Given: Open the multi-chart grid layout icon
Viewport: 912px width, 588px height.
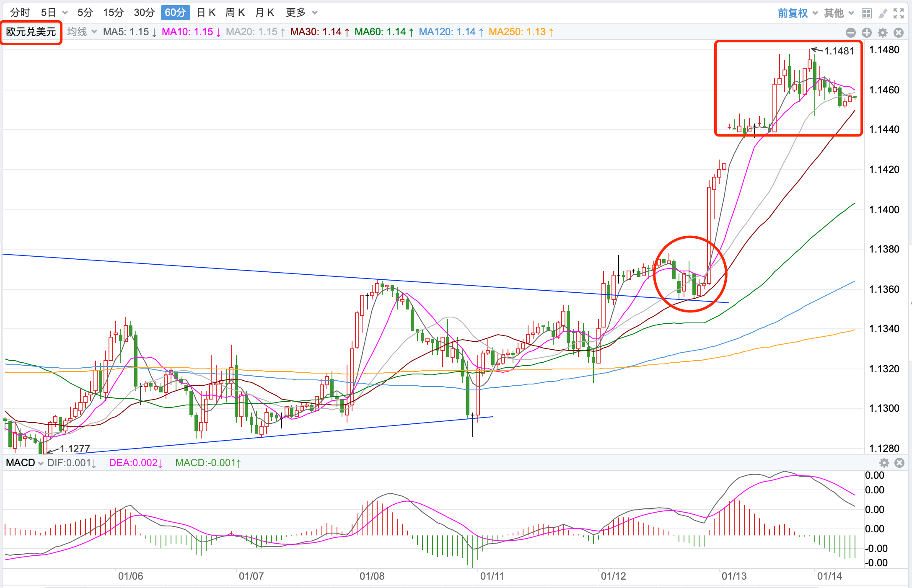Looking at the screenshot, I should 867,13.
